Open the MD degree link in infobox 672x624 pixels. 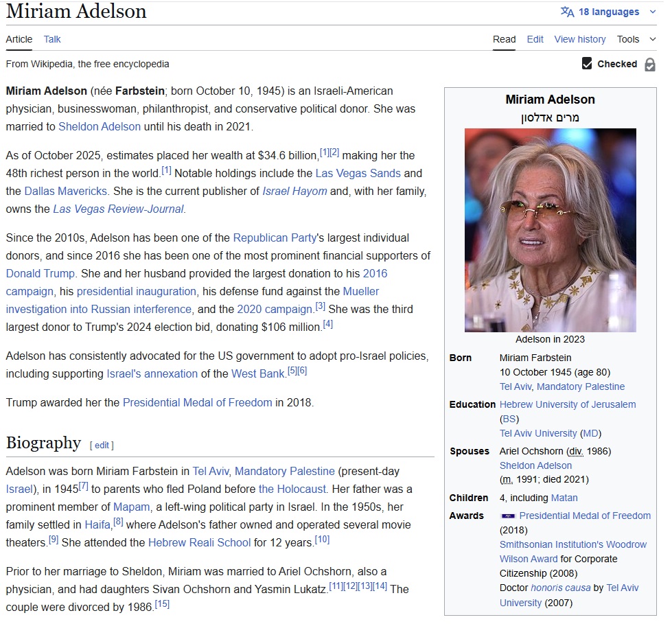pos(590,433)
